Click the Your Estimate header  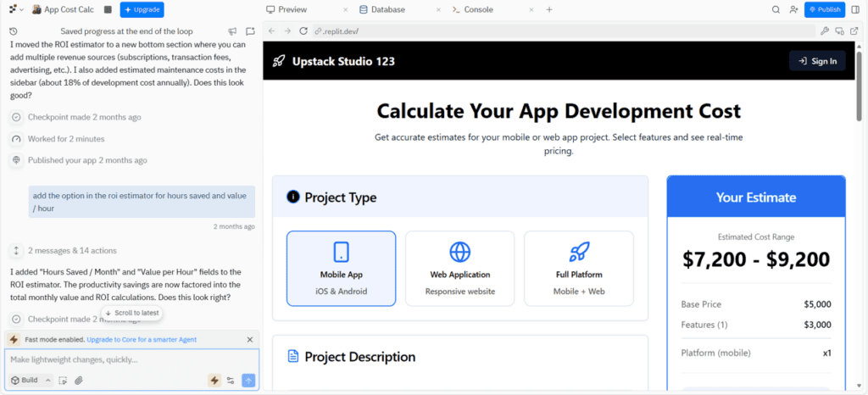coord(756,197)
